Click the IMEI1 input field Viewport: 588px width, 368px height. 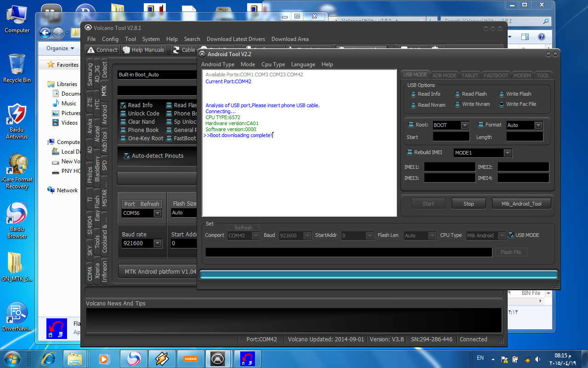(450, 167)
